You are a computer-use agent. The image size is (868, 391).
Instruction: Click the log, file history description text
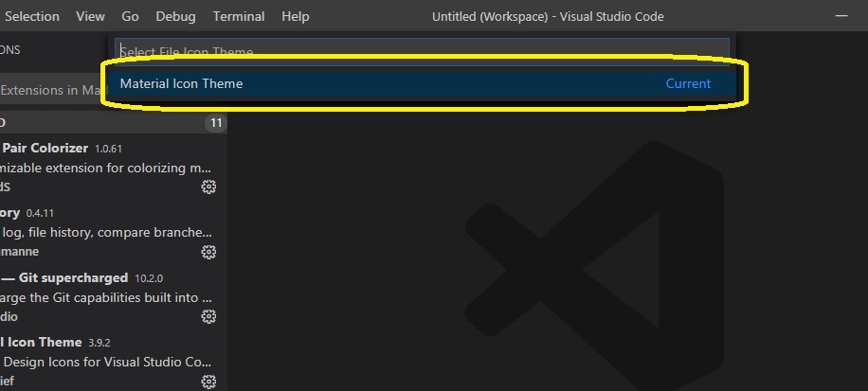tap(107, 232)
